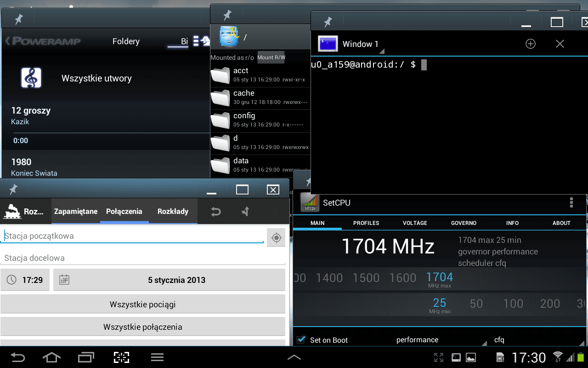The image size is (588, 368).
Task: Go back via Poweramp logo
Action: [x=43, y=41]
